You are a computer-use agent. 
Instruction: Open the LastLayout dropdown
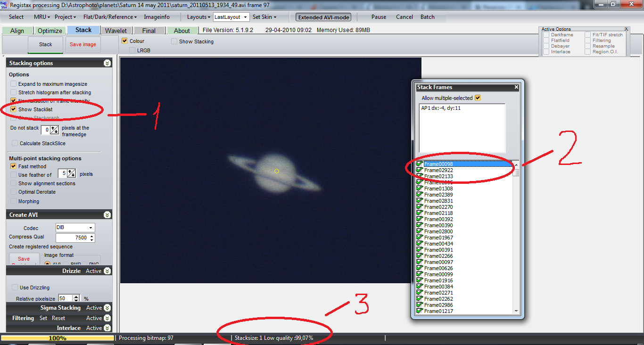[246, 17]
